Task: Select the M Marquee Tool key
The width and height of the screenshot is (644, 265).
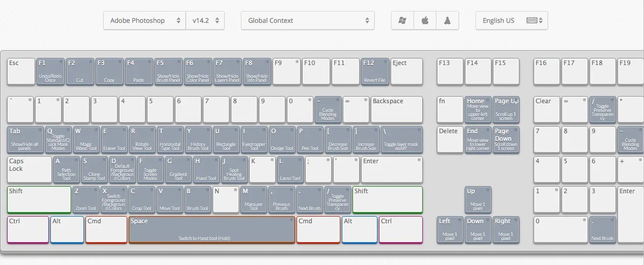Action: pyautogui.click(x=254, y=200)
